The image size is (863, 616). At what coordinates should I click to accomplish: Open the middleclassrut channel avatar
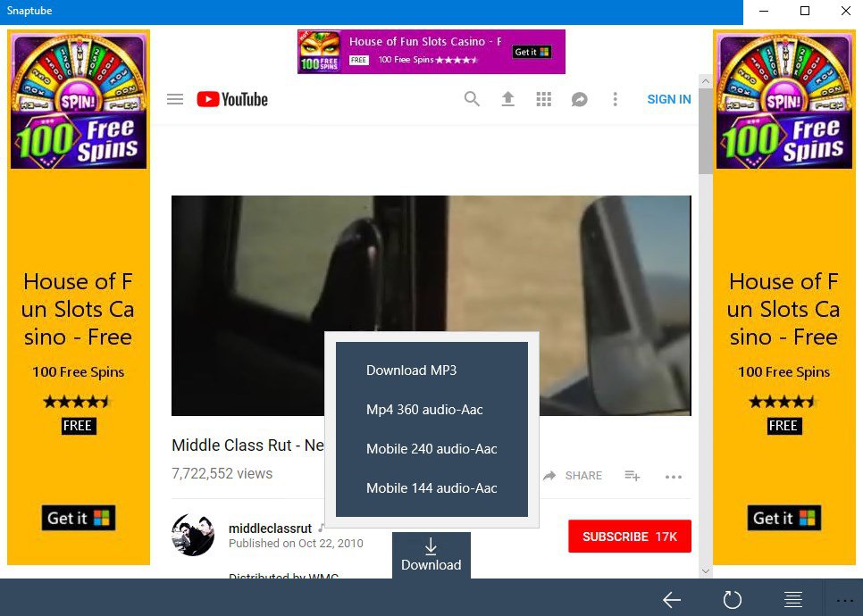(x=193, y=535)
